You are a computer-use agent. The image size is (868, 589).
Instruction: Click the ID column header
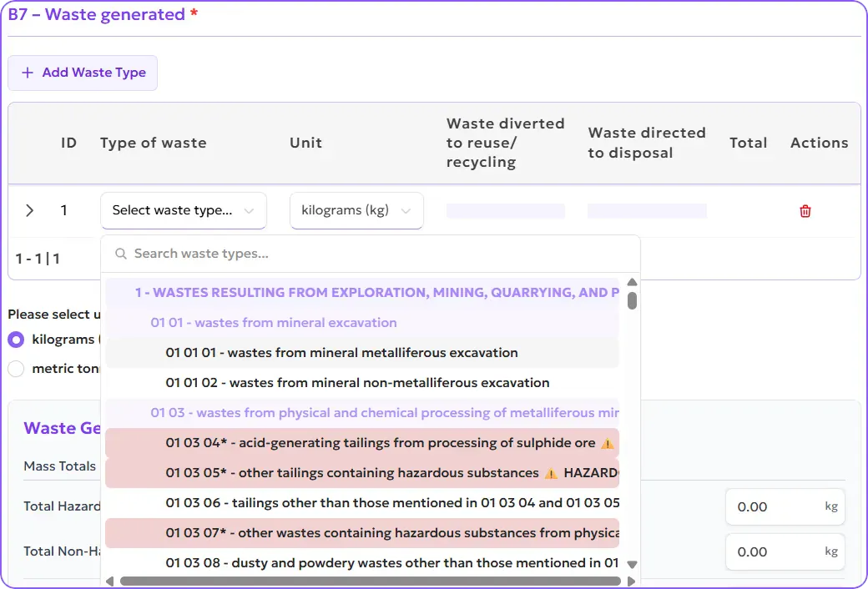68,143
